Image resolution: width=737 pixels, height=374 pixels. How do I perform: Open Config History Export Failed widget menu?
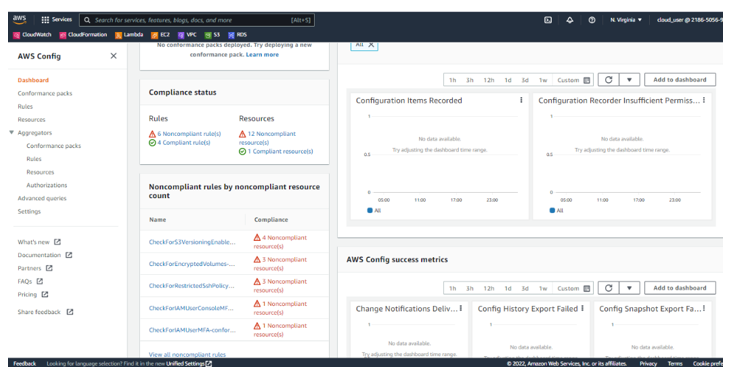[x=582, y=308]
